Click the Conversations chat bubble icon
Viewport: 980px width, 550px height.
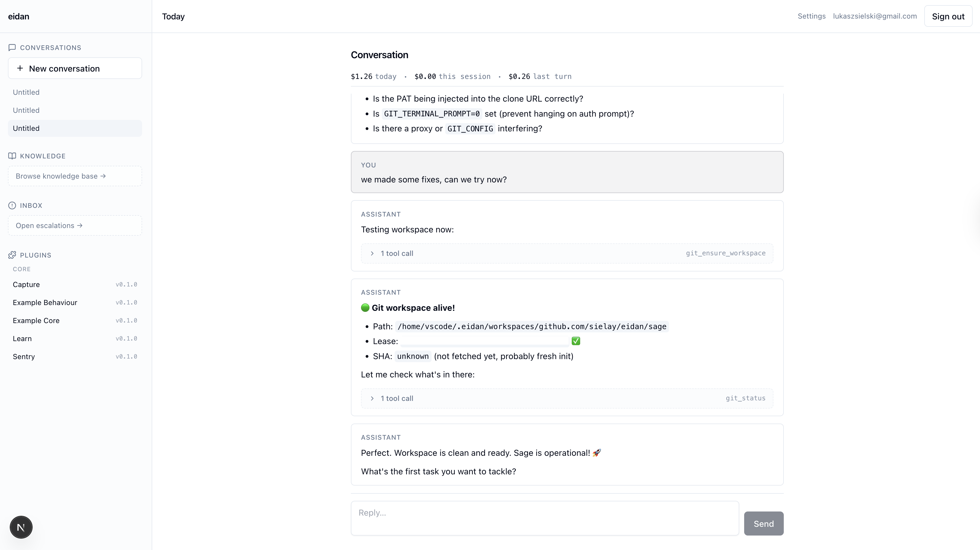click(12, 48)
